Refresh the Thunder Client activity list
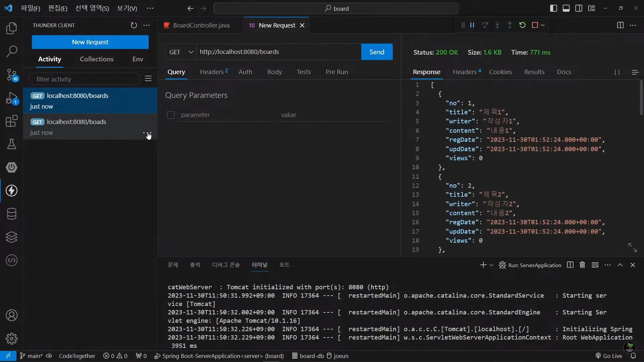Viewport: 644px width, 362px height. [134, 25]
